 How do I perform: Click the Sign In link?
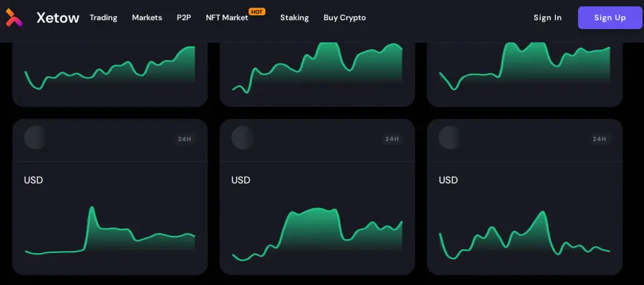547,18
